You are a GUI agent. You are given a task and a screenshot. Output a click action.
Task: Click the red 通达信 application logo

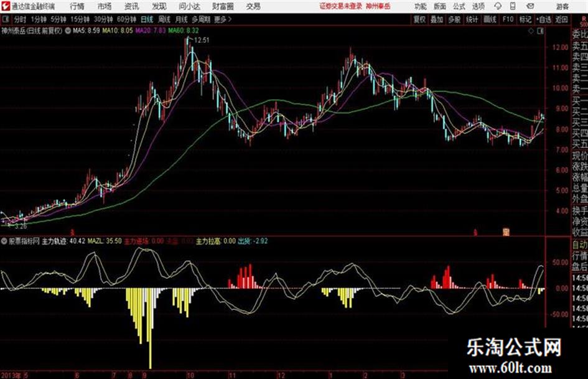click(x=5, y=6)
